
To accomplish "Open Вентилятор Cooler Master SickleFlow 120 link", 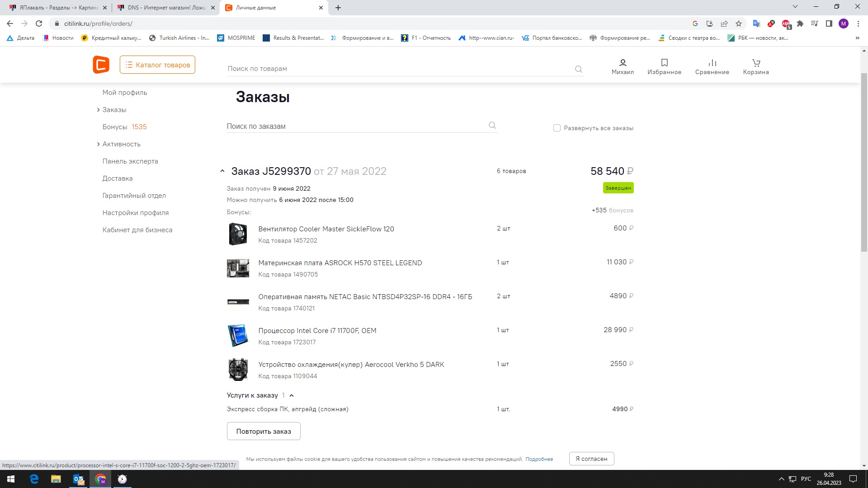I will [x=326, y=229].
